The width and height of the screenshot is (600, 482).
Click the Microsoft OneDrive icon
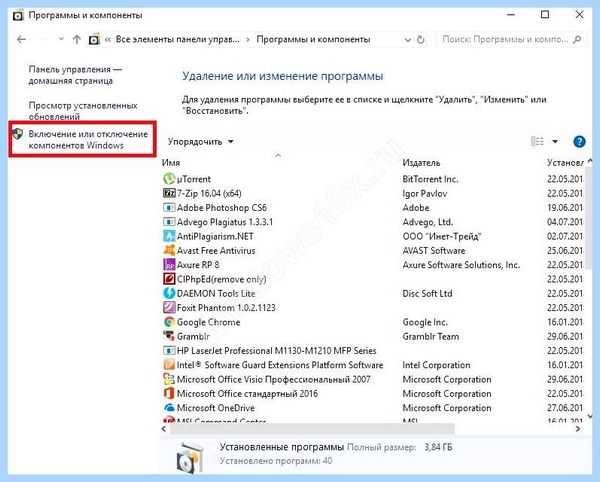(169, 408)
